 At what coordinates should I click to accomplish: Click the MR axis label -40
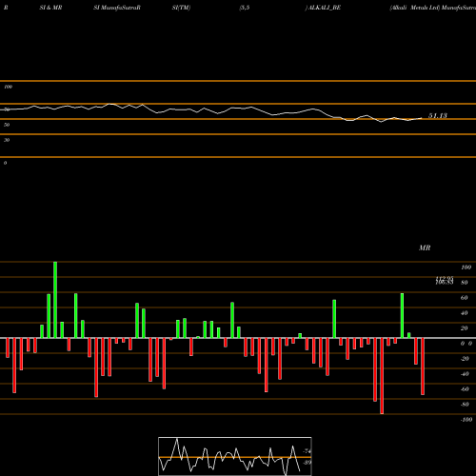(x=465, y=374)
